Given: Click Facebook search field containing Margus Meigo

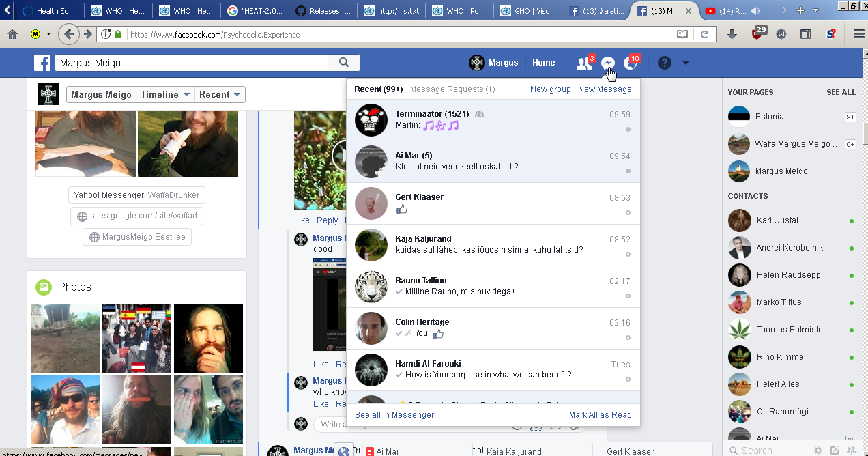Looking at the screenshot, I should coord(192,63).
